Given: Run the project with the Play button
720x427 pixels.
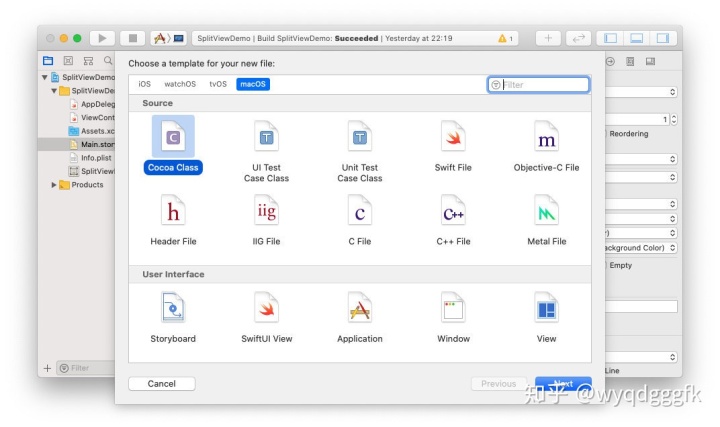Looking at the screenshot, I should [102, 38].
